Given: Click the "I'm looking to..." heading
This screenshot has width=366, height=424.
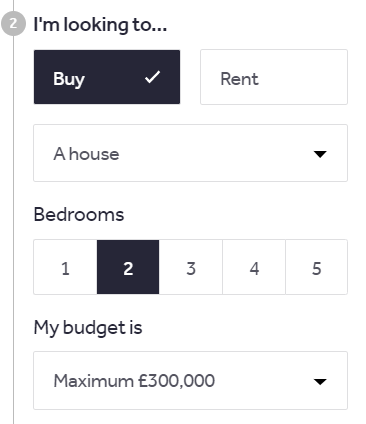Looking at the screenshot, I should point(100,25).
